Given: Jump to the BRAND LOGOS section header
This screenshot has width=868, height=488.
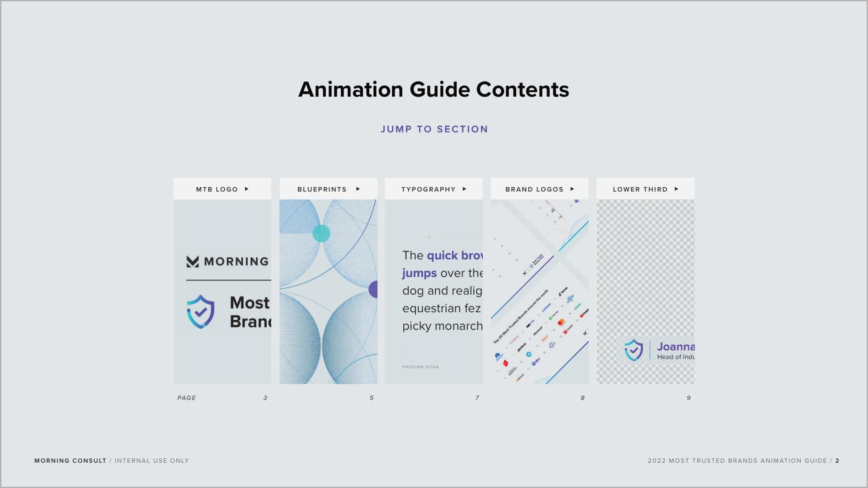Looking at the screenshot, I should pos(534,189).
